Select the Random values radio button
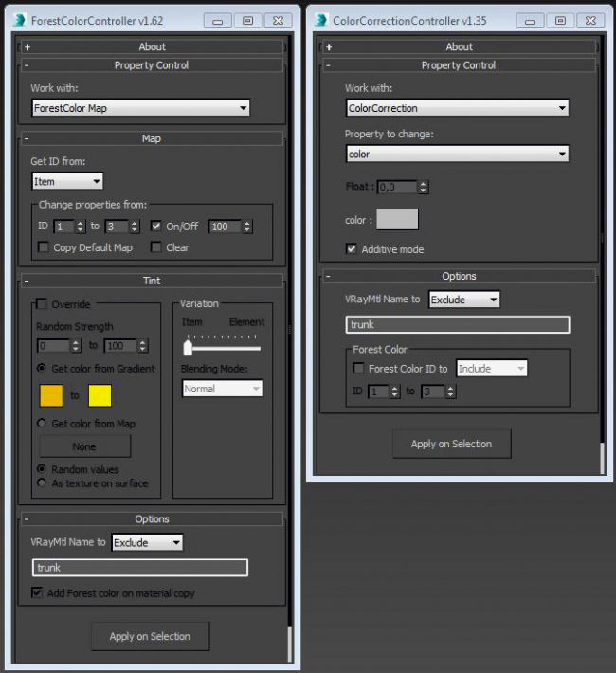616x673 pixels. (42, 468)
